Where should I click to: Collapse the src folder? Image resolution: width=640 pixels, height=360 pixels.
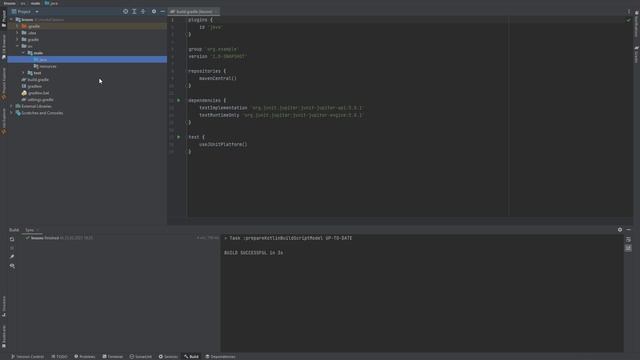[18, 46]
